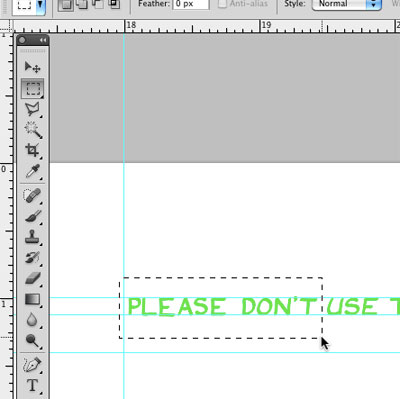Select the Horizontal Type tool

click(x=32, y=385)
